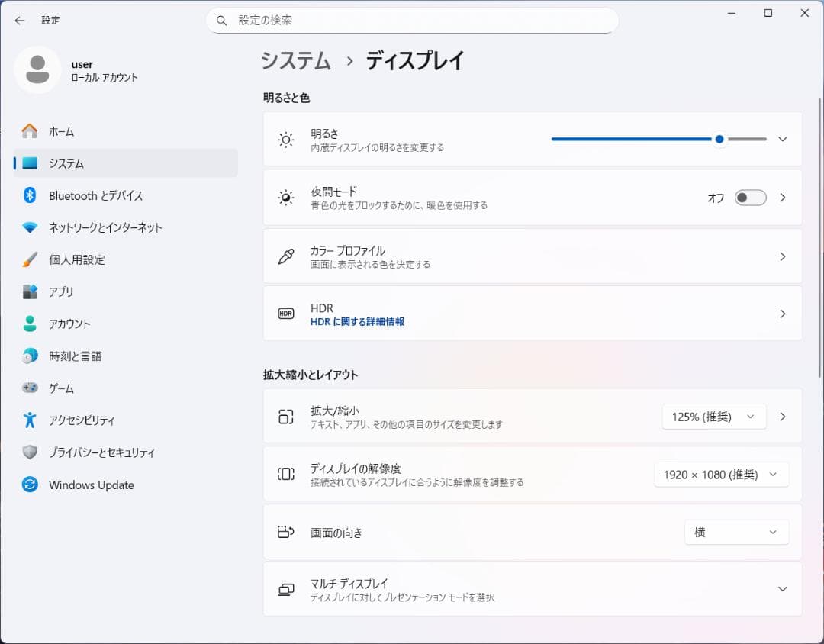Open the 画面の向き dropdown
The image size is (824, 644).
(735, 532)
